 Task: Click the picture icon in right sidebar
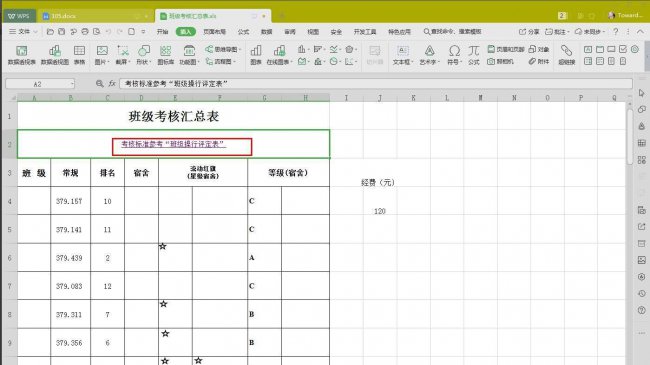click(642, 260)
